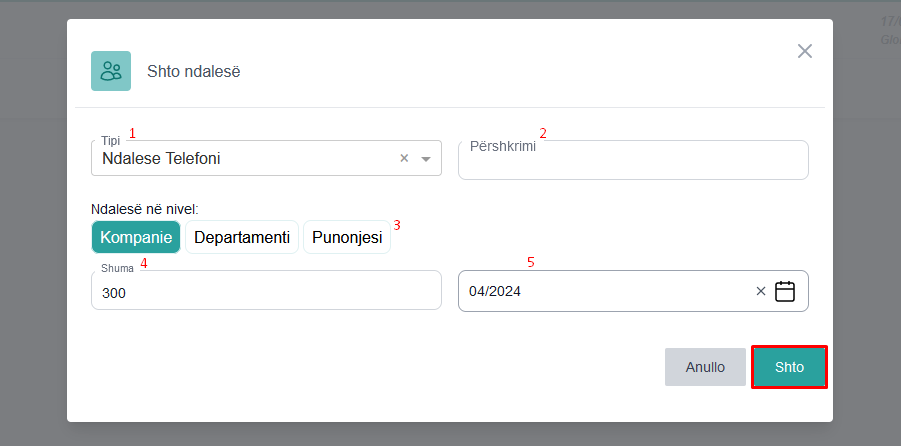Clear the 04/2024 date value
901x446 pixels.
(x=760, y=291)
